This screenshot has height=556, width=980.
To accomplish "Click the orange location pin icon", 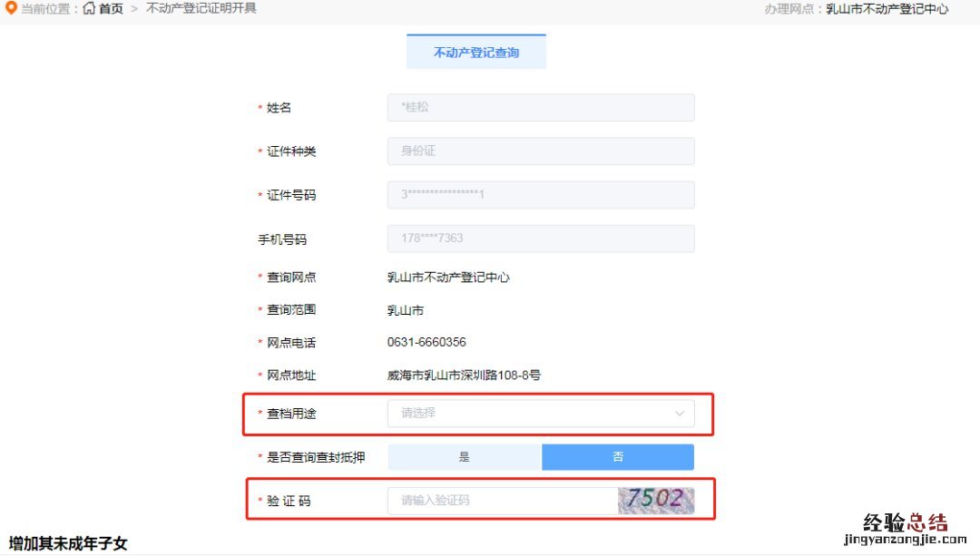I will click(11, 8).
